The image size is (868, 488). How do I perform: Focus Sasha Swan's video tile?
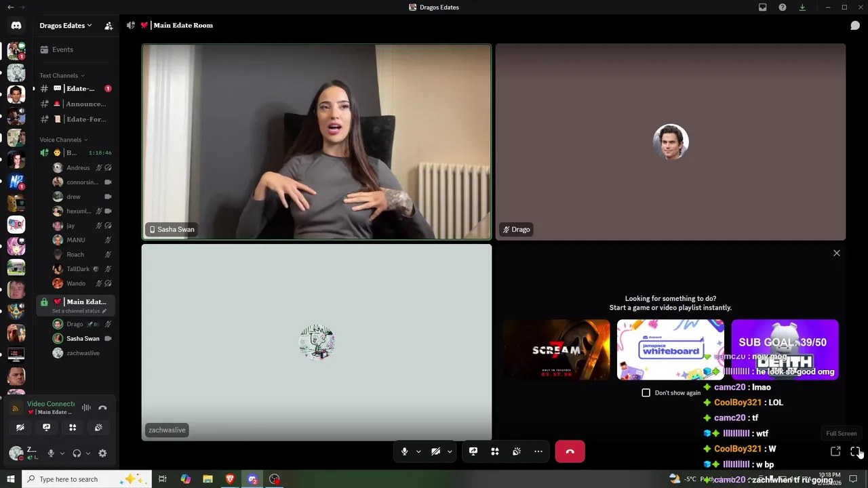[317, 142]
